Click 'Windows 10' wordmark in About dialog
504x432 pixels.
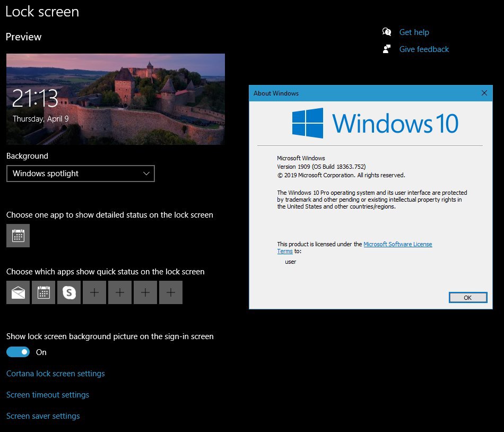[395, 123]
